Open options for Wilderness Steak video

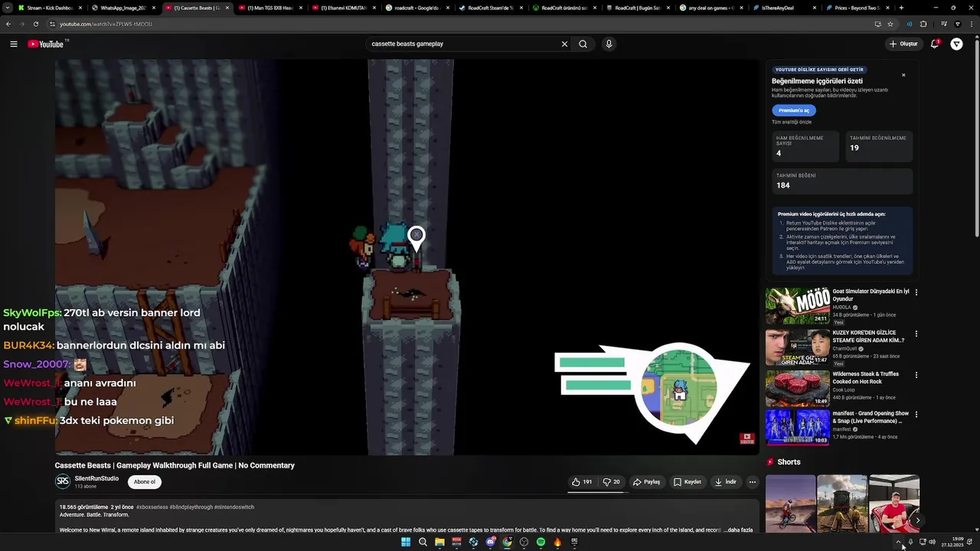(x=916, y=375)
